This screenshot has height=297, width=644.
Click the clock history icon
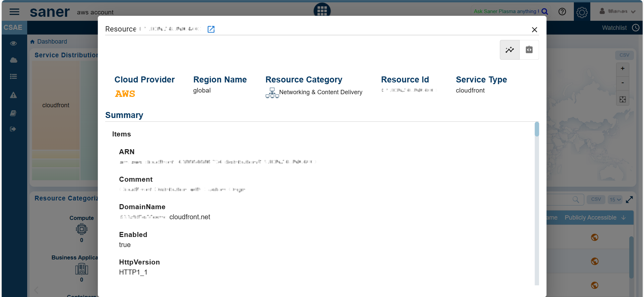pyautogui.click(x=636, y=28)
